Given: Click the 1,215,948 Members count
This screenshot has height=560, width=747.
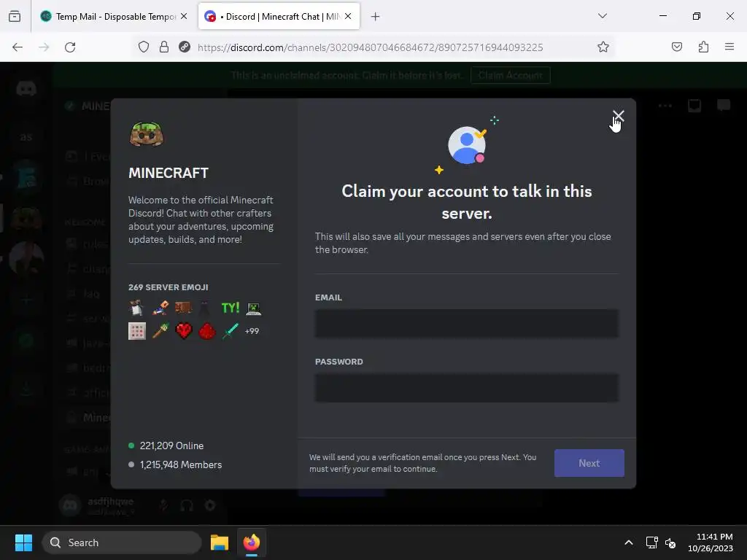Looking at the screenshot, I should coord(181,464).
